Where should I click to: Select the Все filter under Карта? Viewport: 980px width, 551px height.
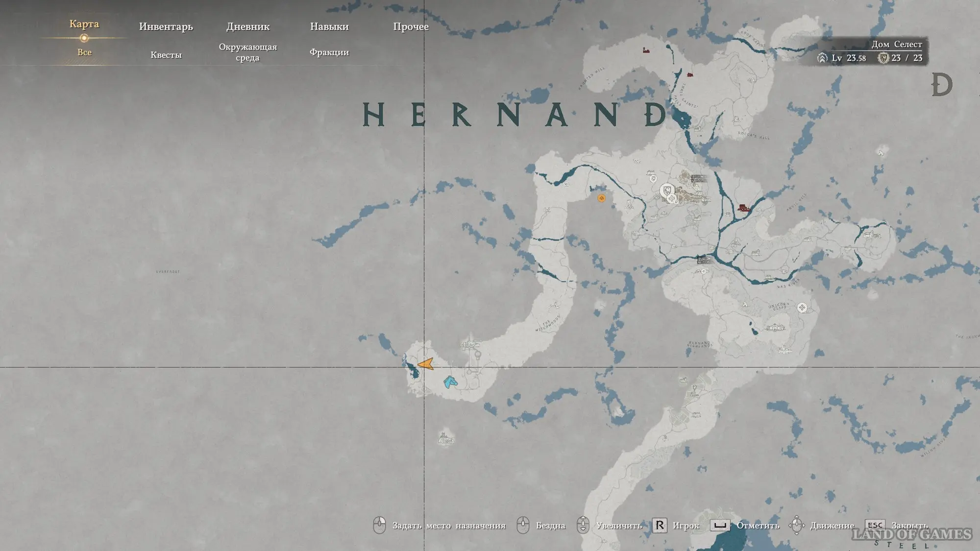(84, 52)
